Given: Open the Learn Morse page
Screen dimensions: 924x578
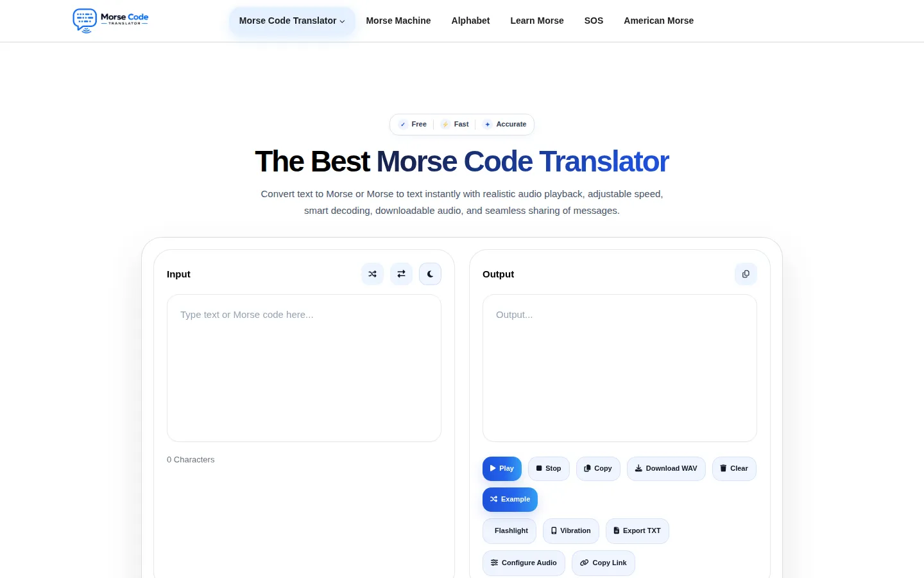Looking at the screenshot, I should coord(537,21).
